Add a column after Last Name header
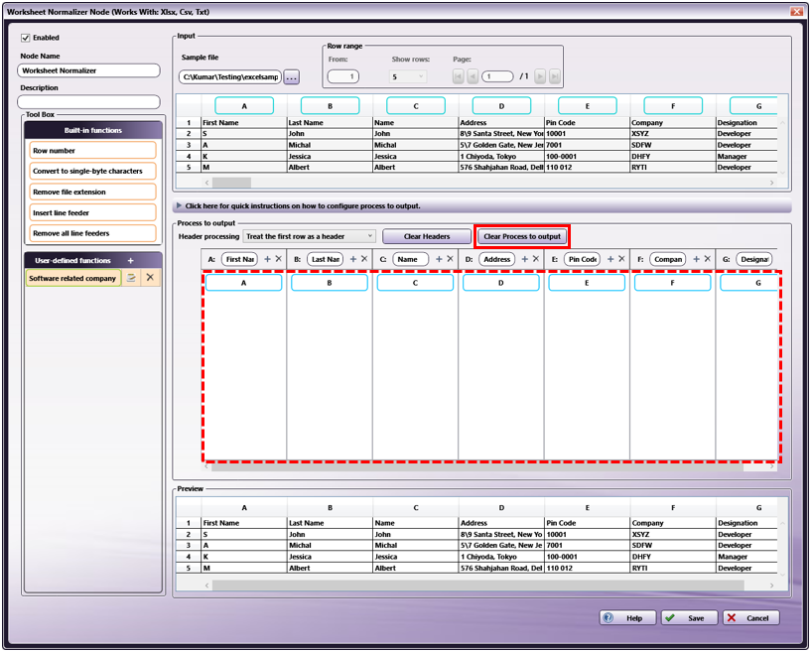 [353, 259]
